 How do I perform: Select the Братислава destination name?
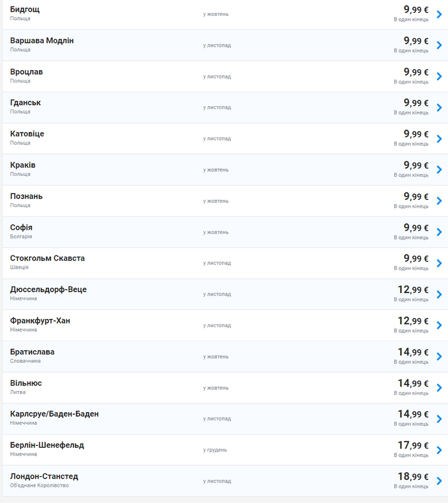[x=32, y=352]
